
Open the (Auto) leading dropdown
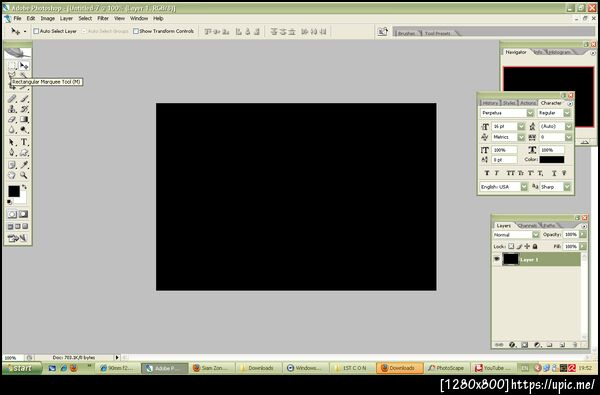pos(569,126)
